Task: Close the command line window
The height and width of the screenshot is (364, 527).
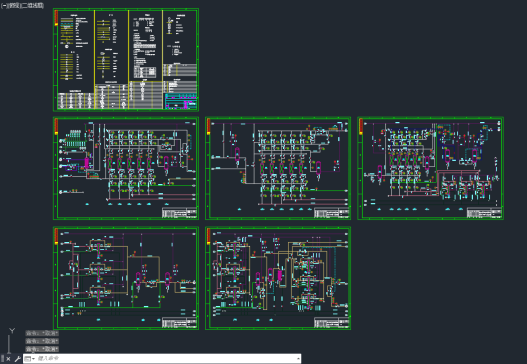Action: 8,359
